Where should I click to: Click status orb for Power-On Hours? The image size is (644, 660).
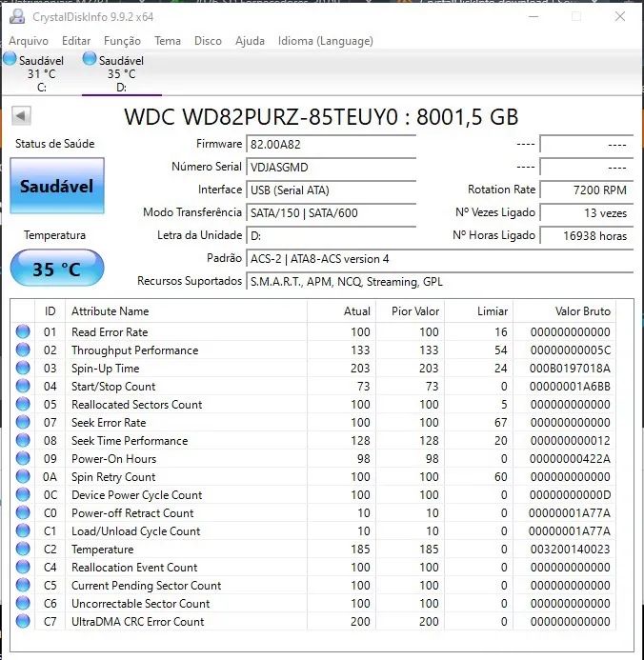pyautogui.click(x=23, y=458)
